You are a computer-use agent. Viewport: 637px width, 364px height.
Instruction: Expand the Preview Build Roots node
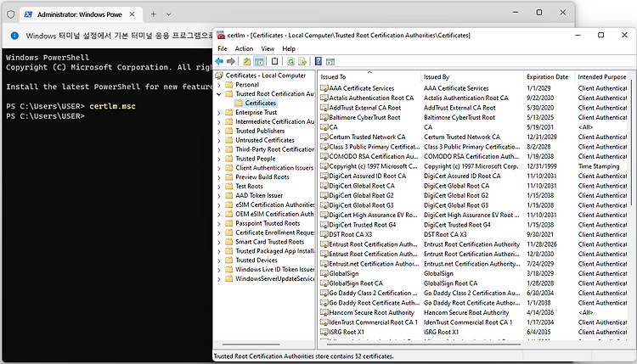(x=219, y=177)
